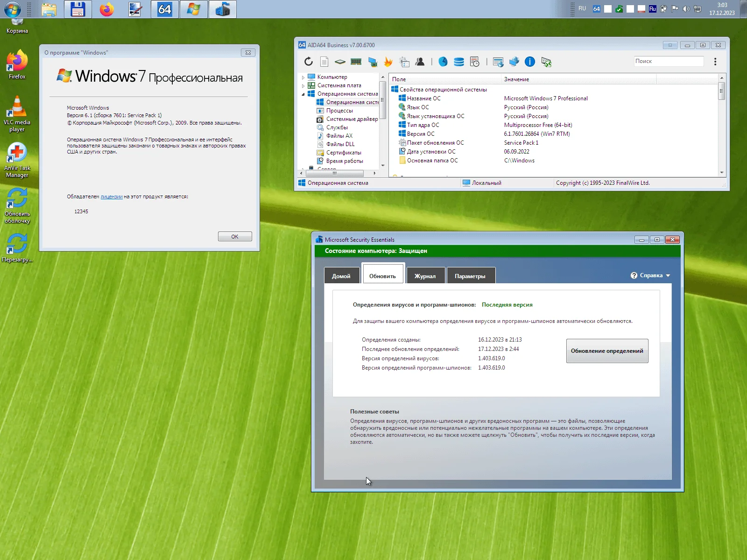Screen dimensions: 747x560
Task: Click the AIDA64 icon in the taskbar
Action: coord(165,9)
